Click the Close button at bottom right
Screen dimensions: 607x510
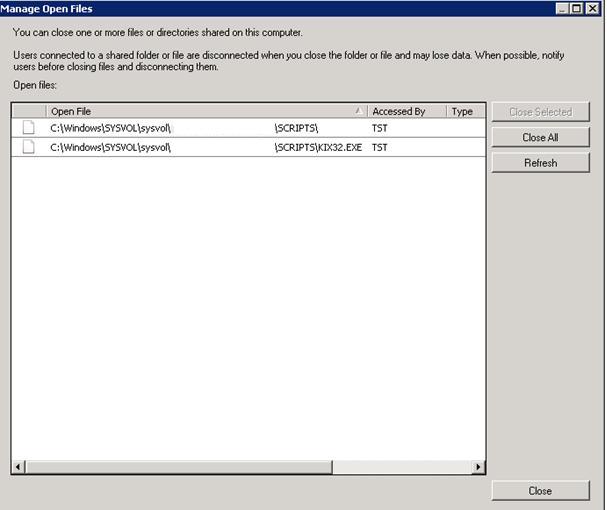[x=540, y=491]
